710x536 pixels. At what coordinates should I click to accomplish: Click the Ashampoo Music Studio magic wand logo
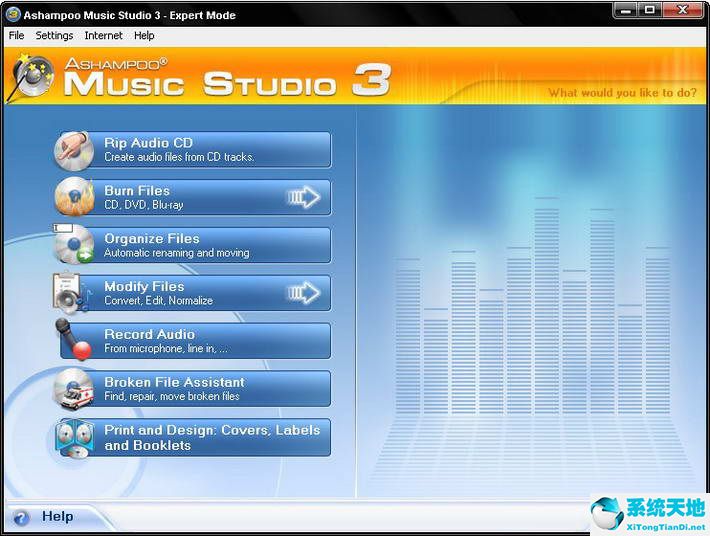click(x=32, y=76)
